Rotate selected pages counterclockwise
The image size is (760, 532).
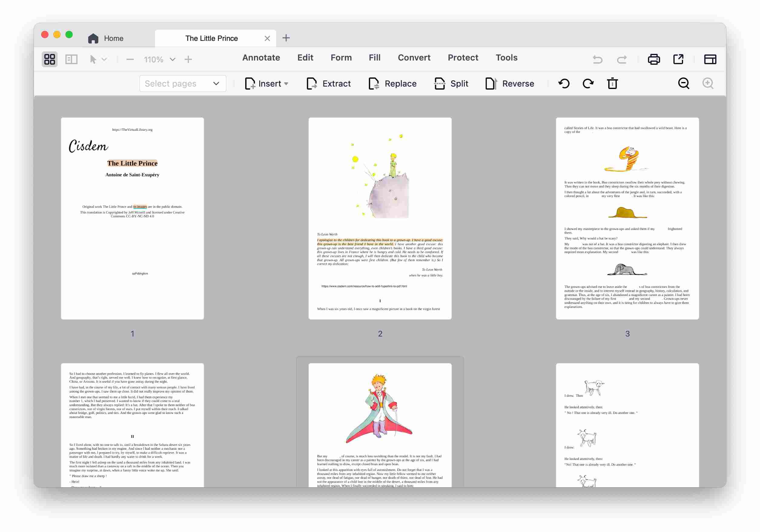(564, 84)
